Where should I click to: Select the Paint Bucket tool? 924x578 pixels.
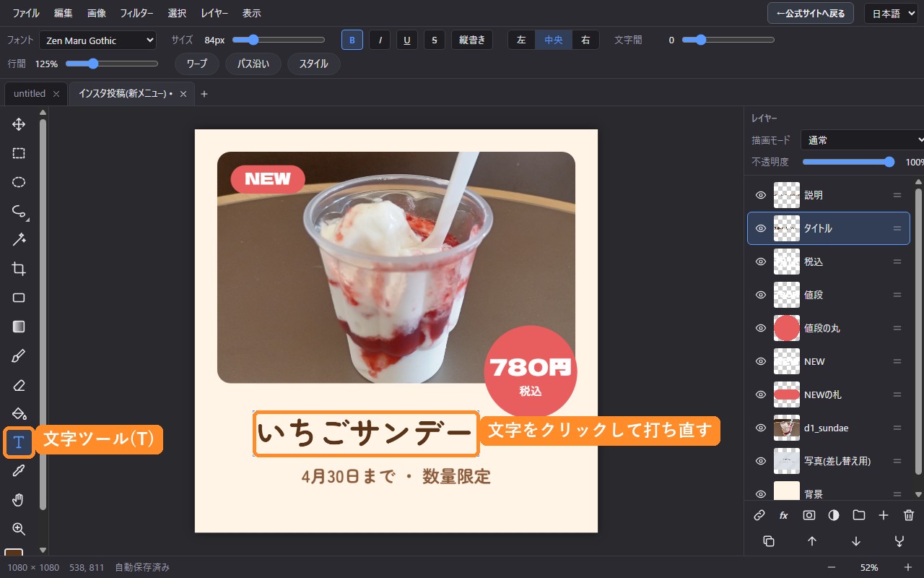coord(19,413)
